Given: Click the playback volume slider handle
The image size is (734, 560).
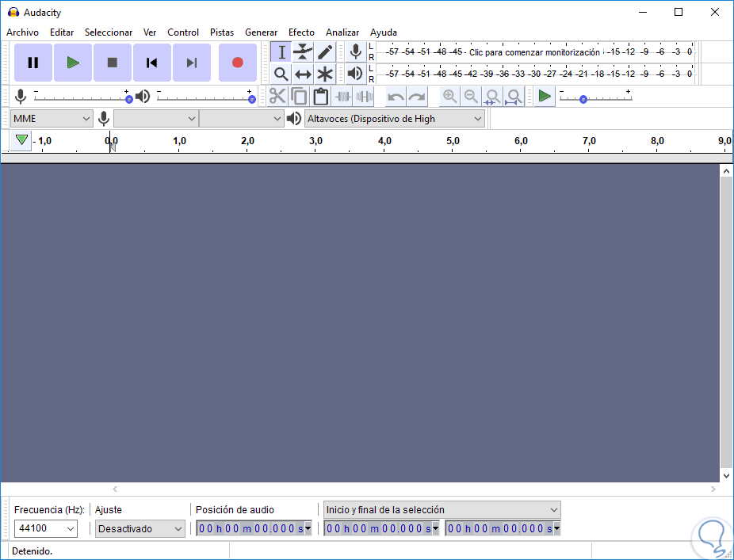Looking at the screenshot, I should pyautogui.click(x=252, y=99).
